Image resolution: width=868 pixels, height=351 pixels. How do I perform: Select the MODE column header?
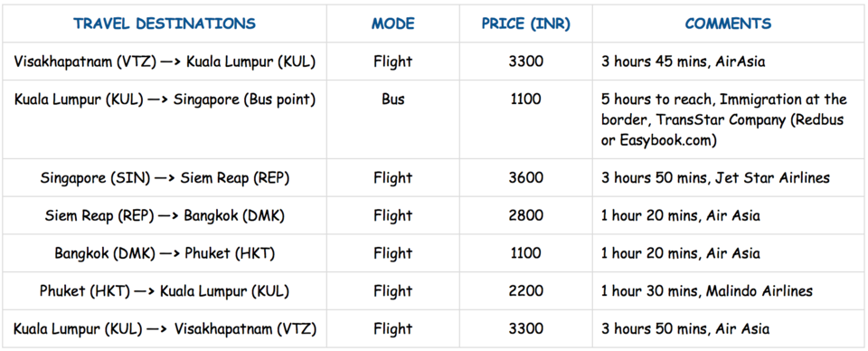[x=393, y=24]
